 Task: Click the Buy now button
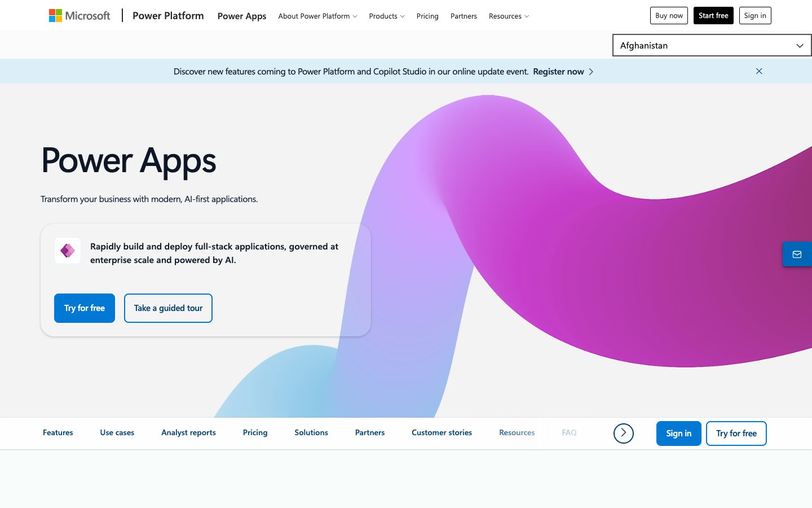[x=669, y=16]
